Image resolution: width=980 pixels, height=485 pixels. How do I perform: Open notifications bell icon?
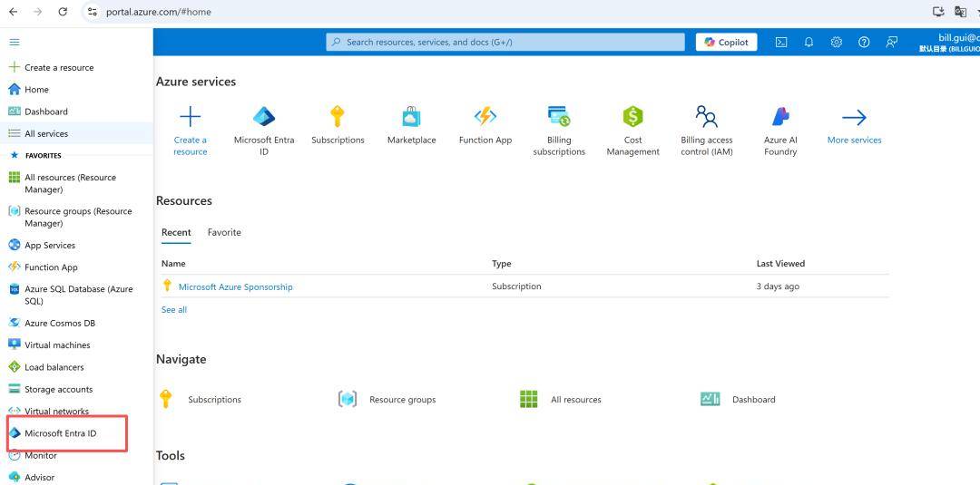808,42
